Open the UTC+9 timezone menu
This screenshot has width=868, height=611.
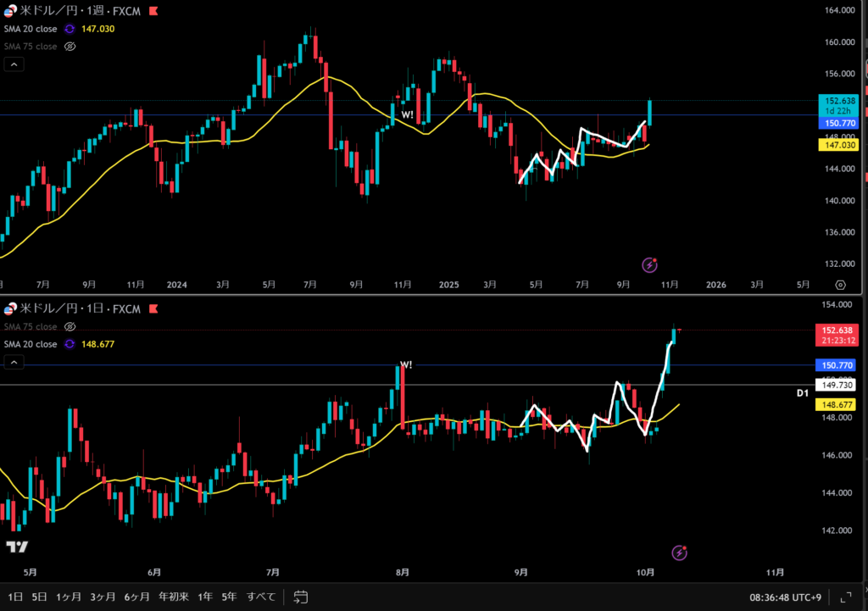[786, 597]
